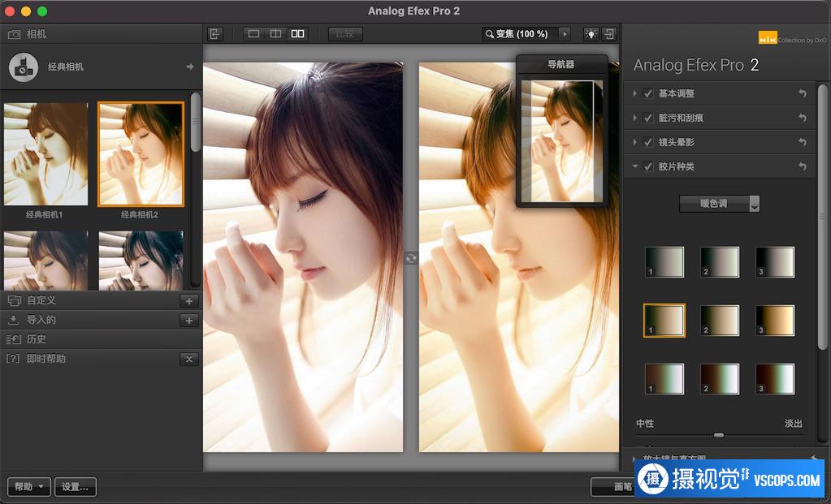
Task: Click the preset list vertical scrollbar
Action: pos(196,123)
